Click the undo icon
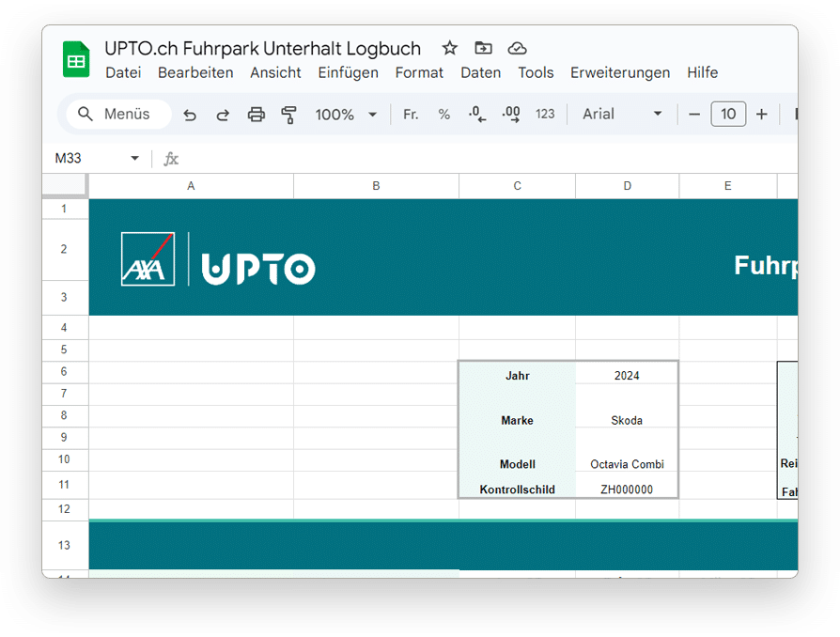 click(190, 114)
